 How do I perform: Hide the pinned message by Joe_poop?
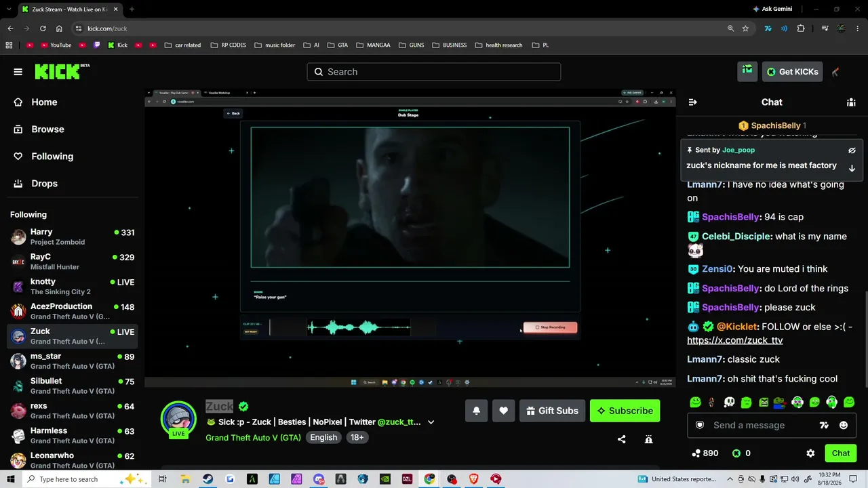(x=852, y=150)
